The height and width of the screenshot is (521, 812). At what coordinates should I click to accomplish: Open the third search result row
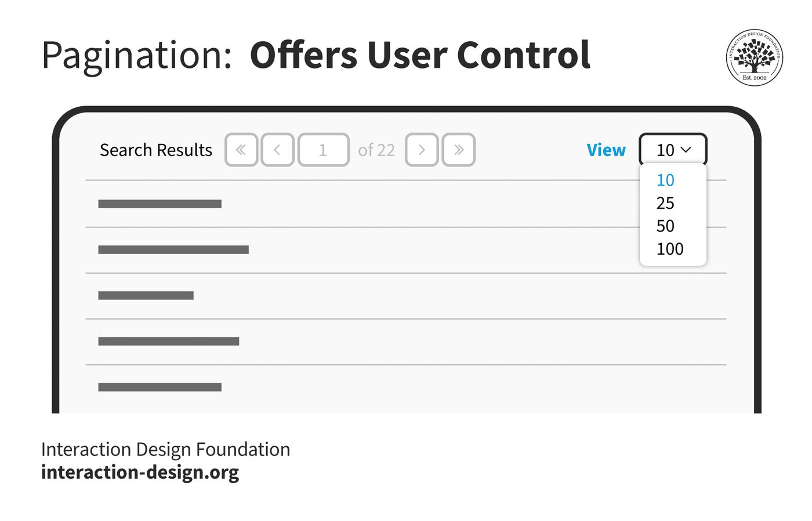coord(406,296)
